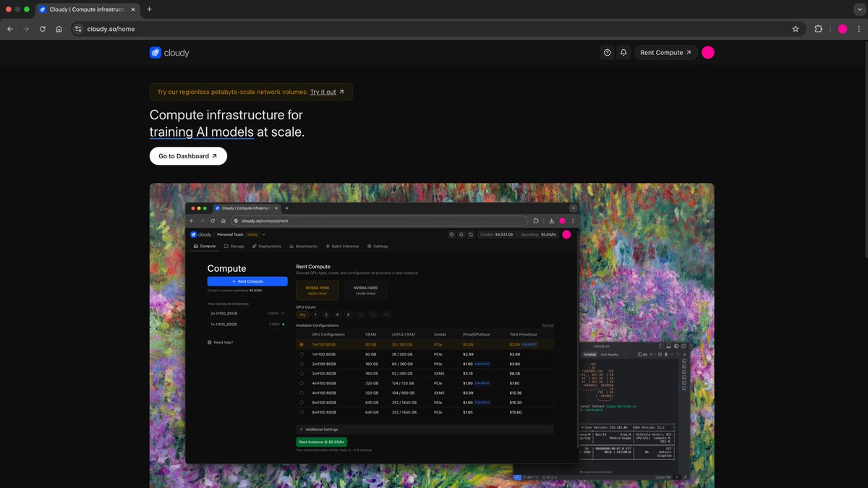Close the Cloudy browser tab
Image resolution: width=868 pixels, height=488 pixels.
(x=133, y=9)
